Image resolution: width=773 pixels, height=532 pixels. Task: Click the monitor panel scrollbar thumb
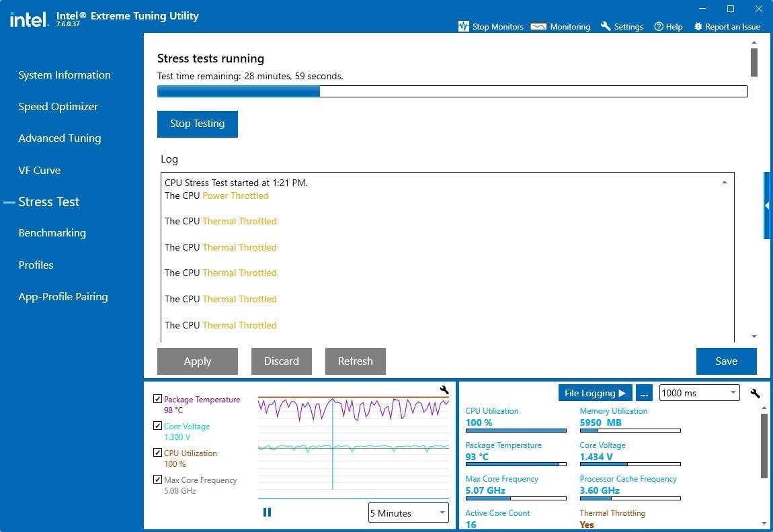(764, 446)
